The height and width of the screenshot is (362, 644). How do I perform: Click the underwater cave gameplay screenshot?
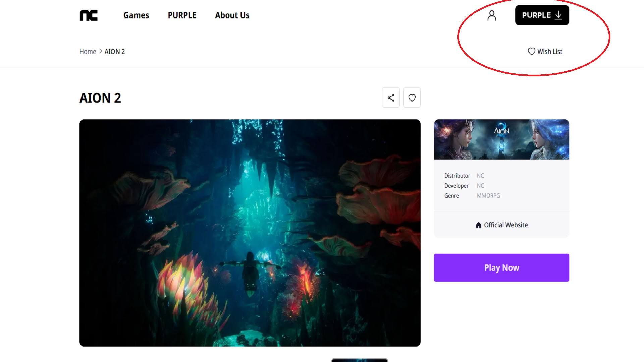pos(250,233)
